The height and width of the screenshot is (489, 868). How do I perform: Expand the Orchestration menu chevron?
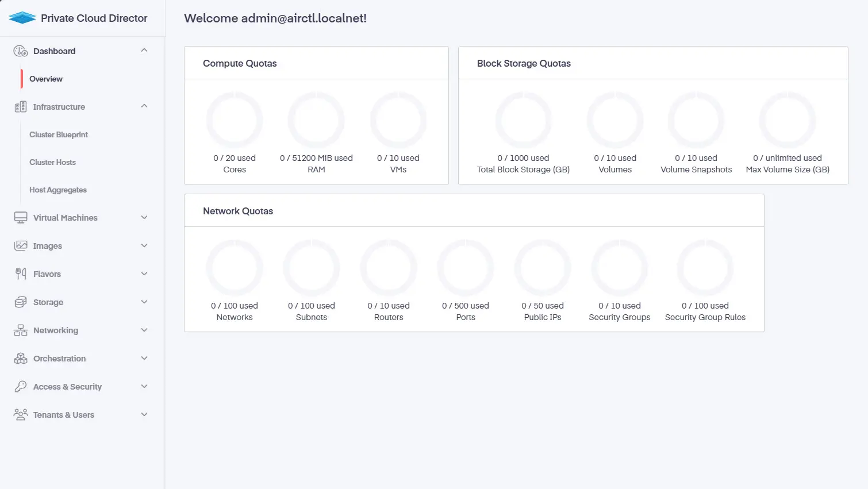pos(144,358)
